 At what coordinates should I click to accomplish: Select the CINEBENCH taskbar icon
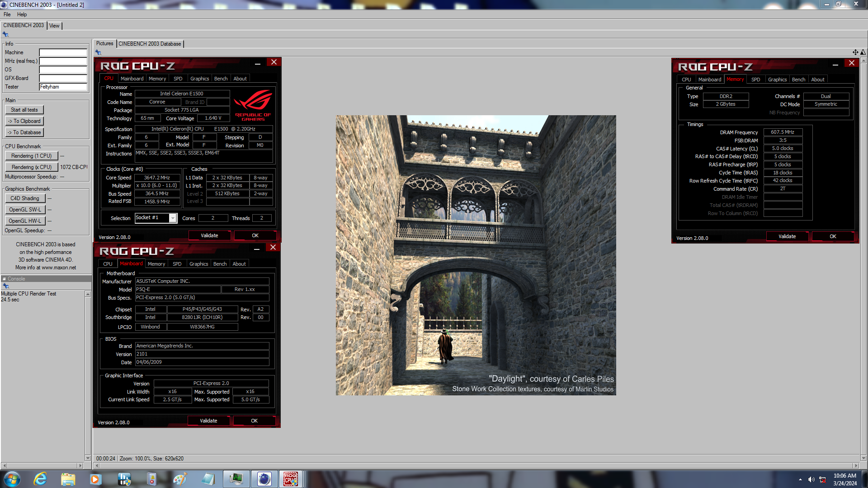tap(264, 479)
